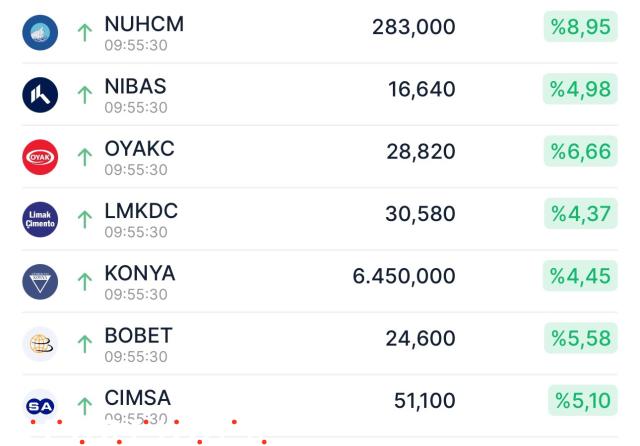The image size is (640, 446).
Task: Select the red OYAK logo icon
Action: [40, 157]
